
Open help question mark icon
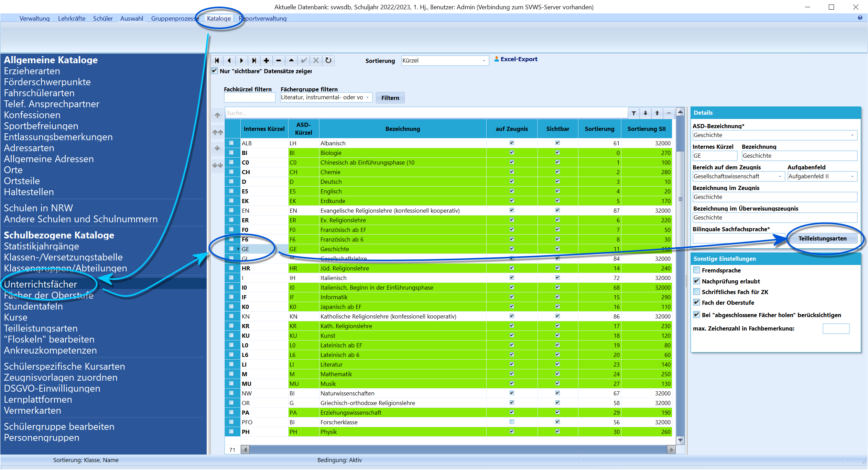860,18
